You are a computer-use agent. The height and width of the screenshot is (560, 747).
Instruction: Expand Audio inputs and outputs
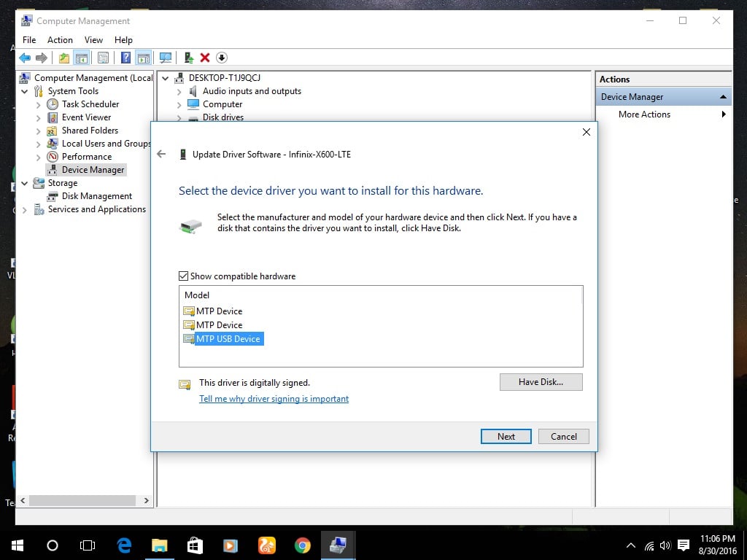[179, 91]
